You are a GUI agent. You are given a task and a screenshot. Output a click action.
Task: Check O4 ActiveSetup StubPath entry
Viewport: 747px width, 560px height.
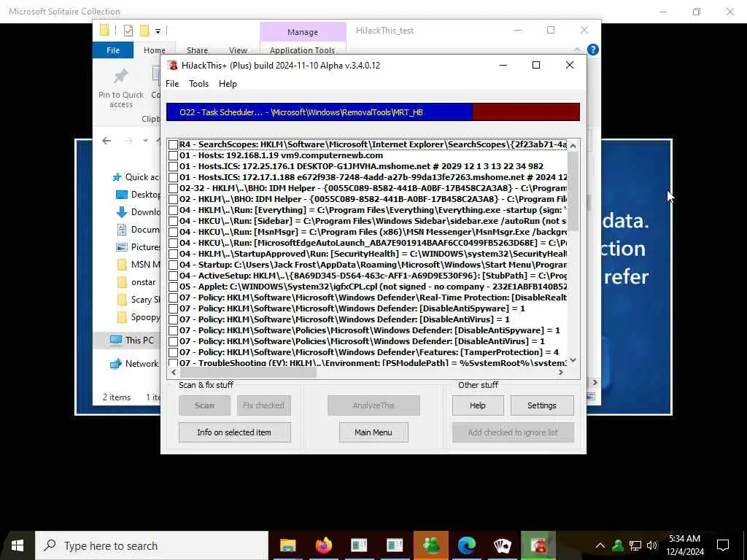pyautogui.click(x=173, y=276)
